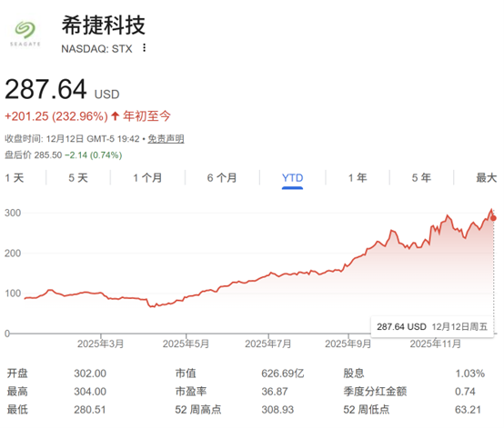Viewport: 504px width, 428px height.
Task: Switch chart to 6 个月 range
Action: coord(222,178)
